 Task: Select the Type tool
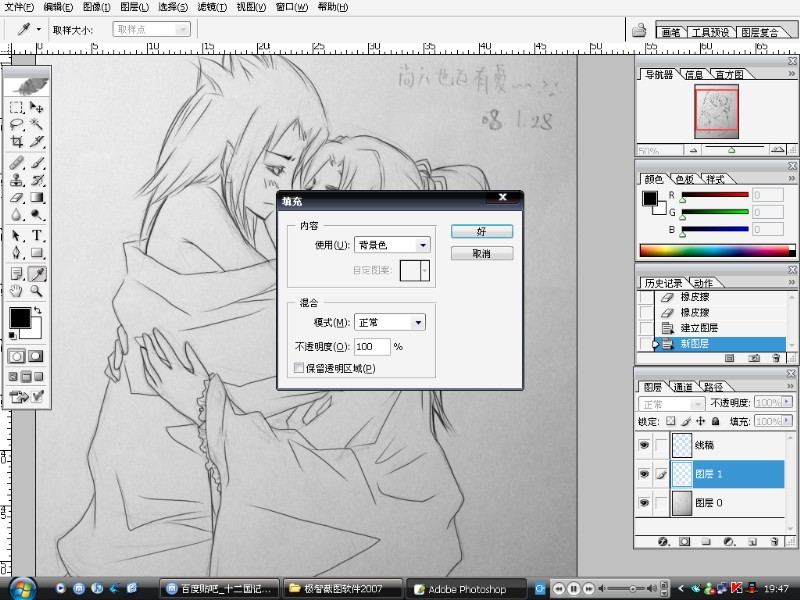[x=36, y=236]
